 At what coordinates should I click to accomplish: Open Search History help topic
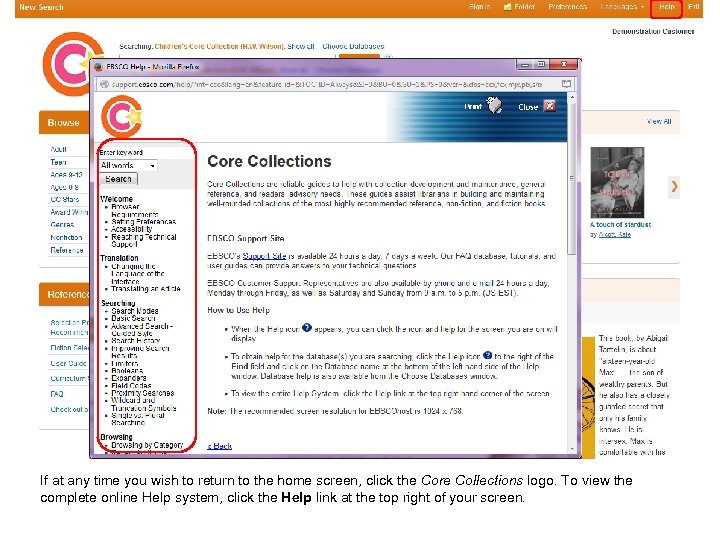pyautogui.click(x=135, y=341)
